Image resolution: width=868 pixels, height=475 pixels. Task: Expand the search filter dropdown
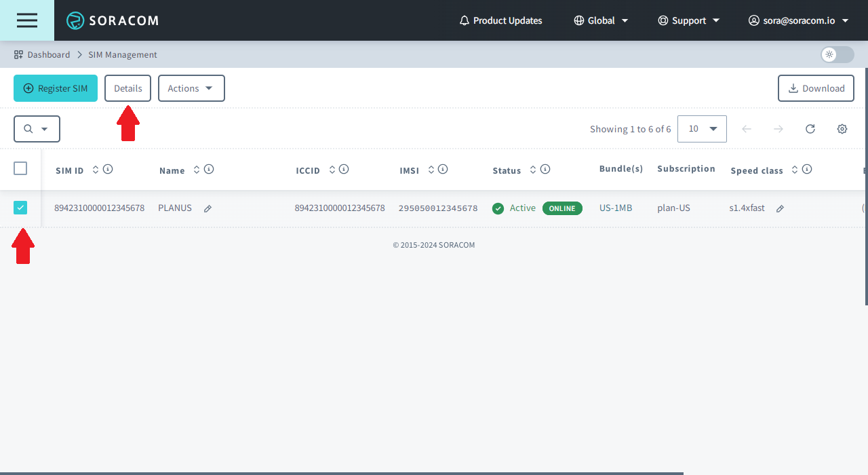[x=37, y=129]
